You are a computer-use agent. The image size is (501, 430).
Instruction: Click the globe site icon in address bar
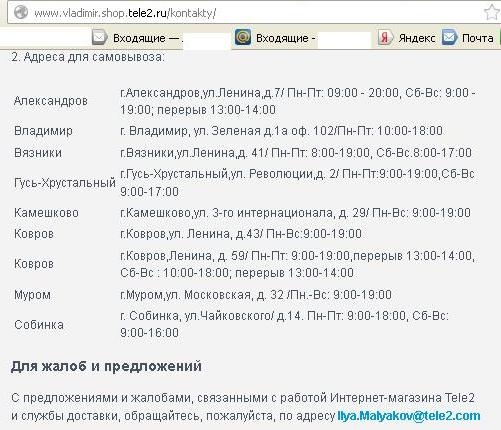pyautogui.click(x=21, y=13)
